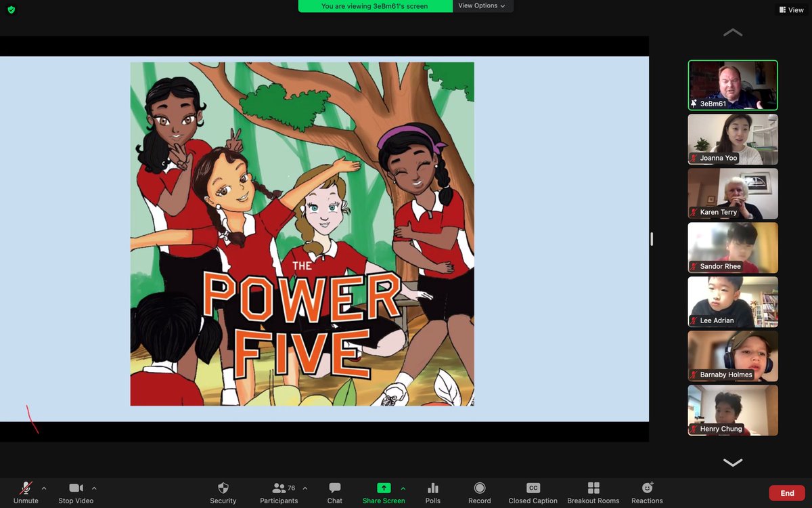Viewport: 812px width, 508px height.
Task: Select Karen Terry's video thumbnail
Action: coord(733,193)
